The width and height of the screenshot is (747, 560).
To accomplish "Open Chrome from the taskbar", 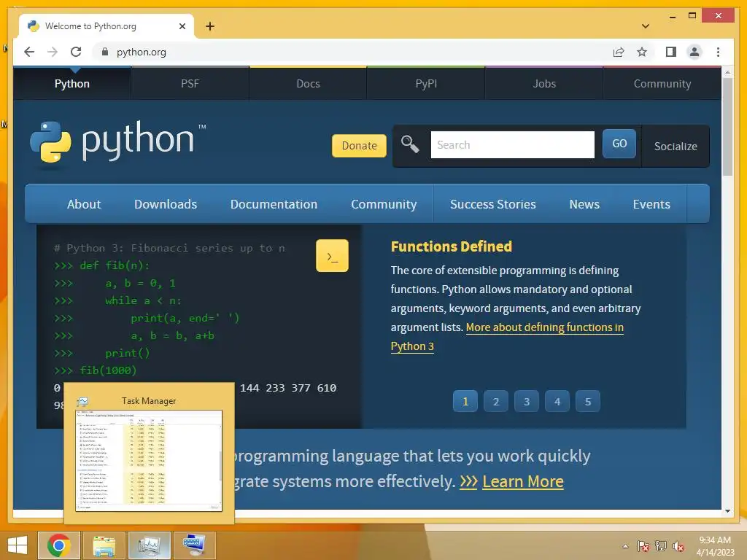I will pos(59,545).
